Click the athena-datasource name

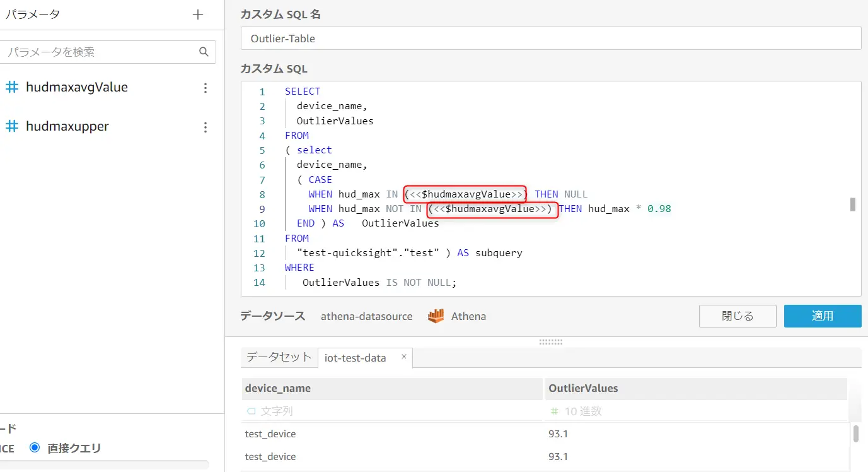pos(366,316)
